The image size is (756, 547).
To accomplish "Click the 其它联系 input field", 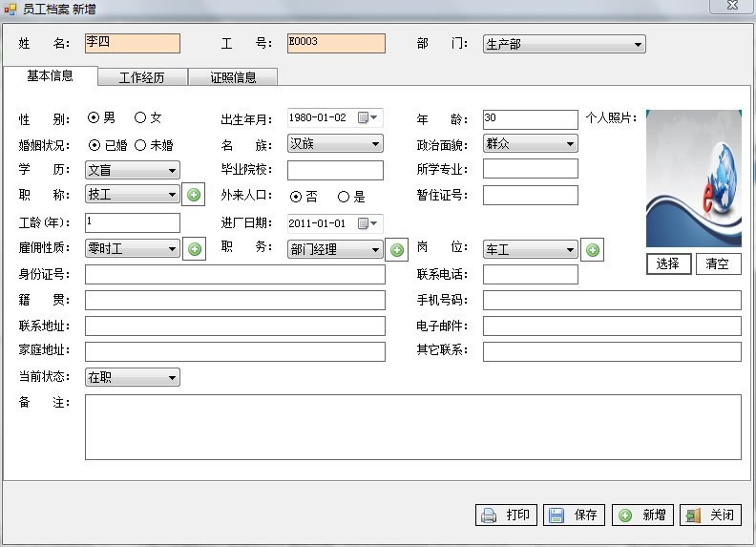I will [x=612, y=351].
